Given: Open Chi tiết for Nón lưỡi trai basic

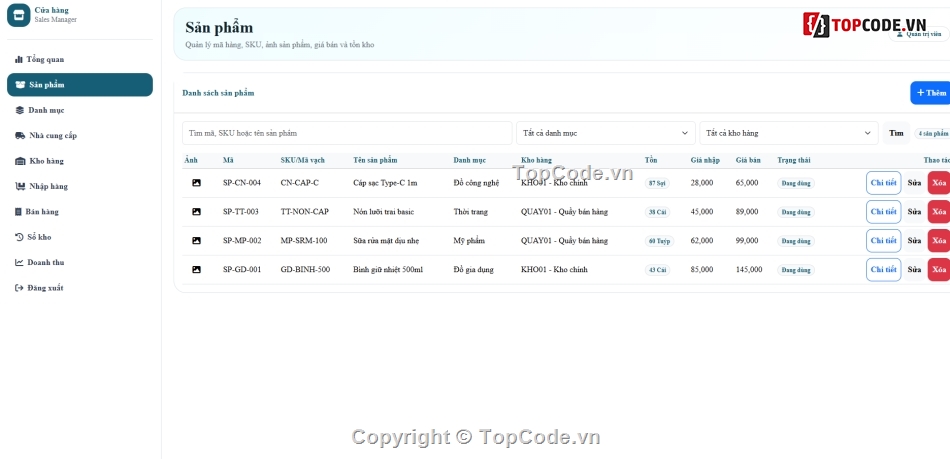Looking at the screenshot, I should click(883, 212).
